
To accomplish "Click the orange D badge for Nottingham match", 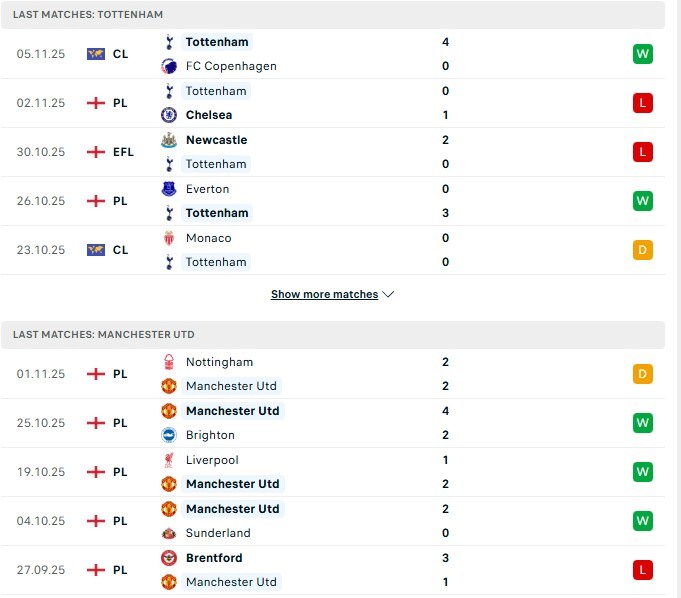I will (x=643, y=374).
